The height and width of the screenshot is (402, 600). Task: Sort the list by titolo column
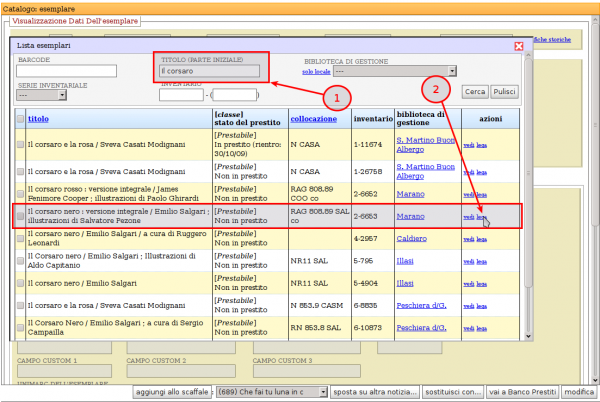(38, 119)
